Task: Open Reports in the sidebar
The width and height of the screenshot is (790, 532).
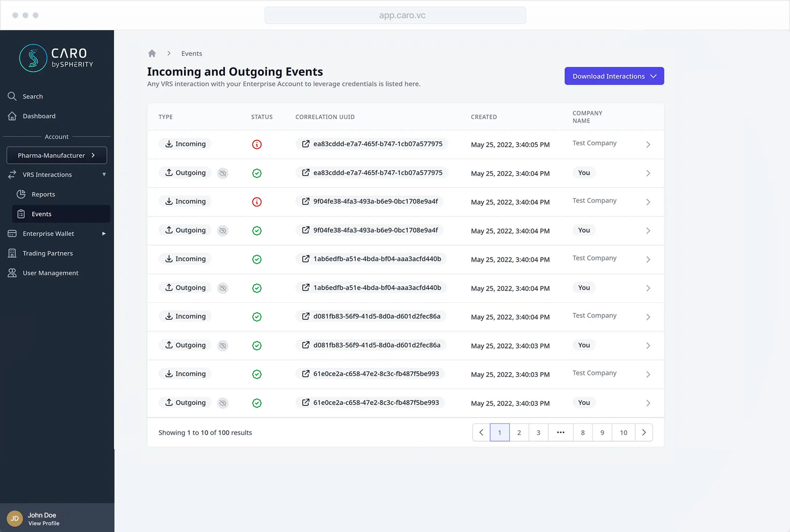Action: (x=43, y=194)
